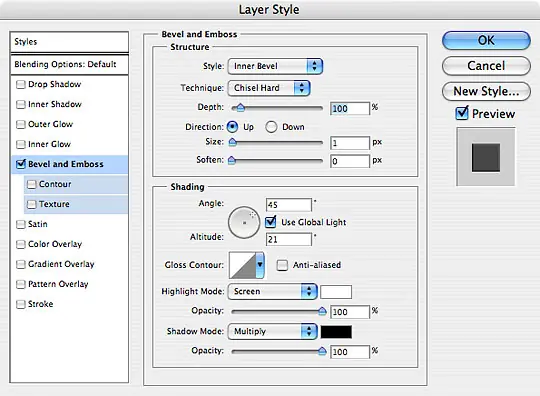Click the Angle value field
Viewport: 540px width, 396px height.
(x=289, y=205)
